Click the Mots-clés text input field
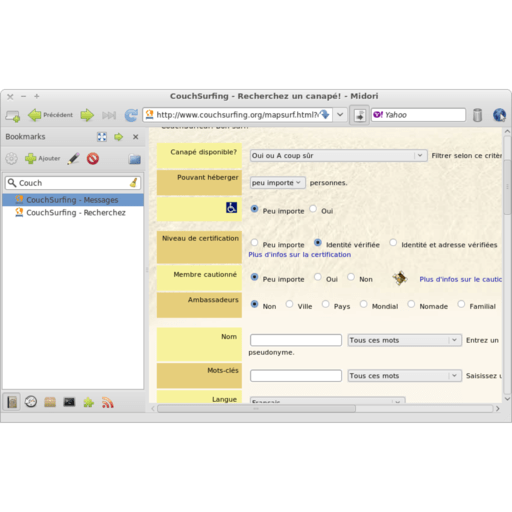 [x=296, y=376]
